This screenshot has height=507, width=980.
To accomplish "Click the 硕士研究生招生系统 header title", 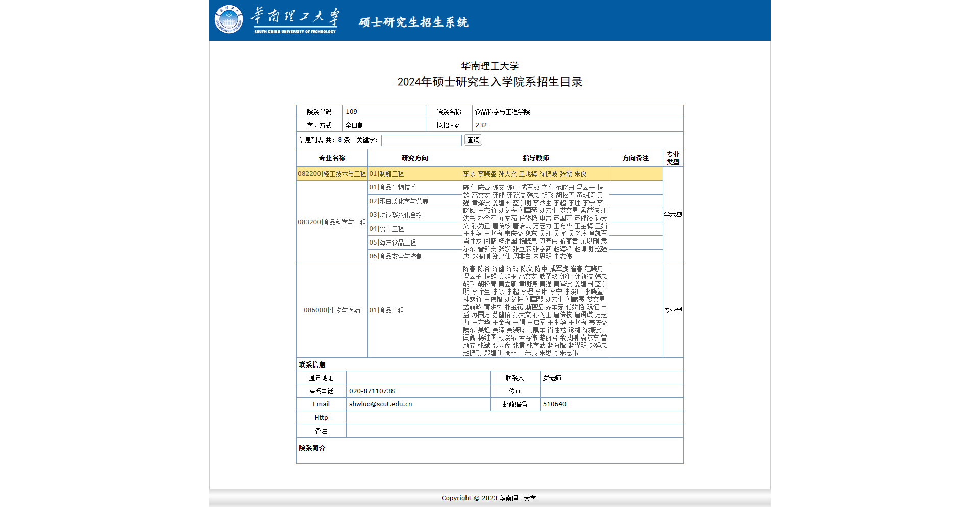I will click(413, 22).
